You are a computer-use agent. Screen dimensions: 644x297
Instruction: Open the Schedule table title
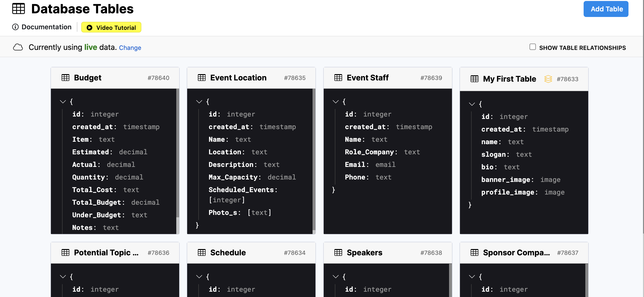pos(228,252)
